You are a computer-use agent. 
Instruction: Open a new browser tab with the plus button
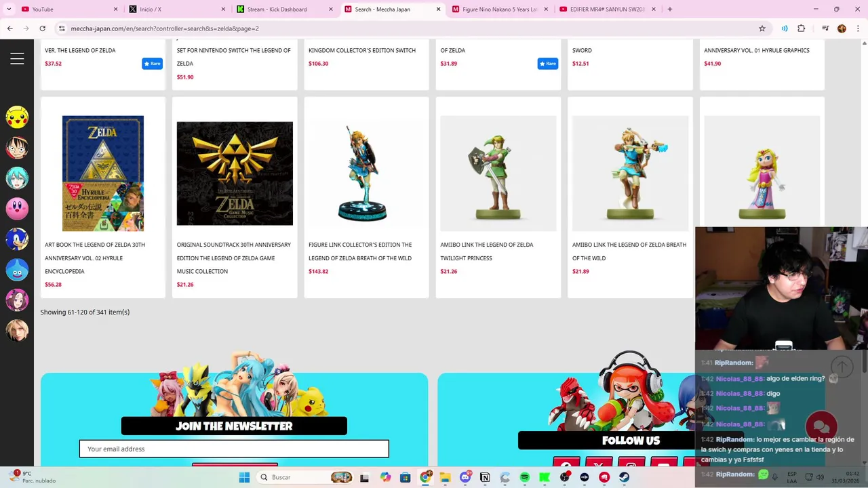(x=669, y=9)
